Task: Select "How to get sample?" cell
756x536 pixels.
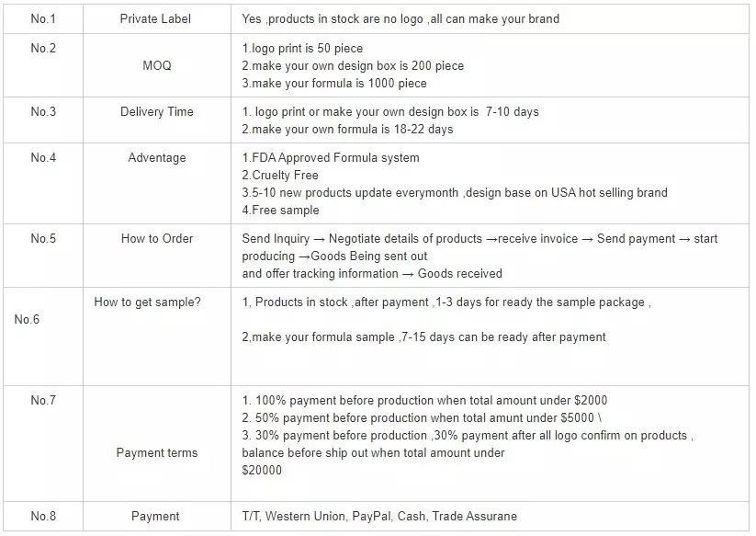Action: [147, 302]
